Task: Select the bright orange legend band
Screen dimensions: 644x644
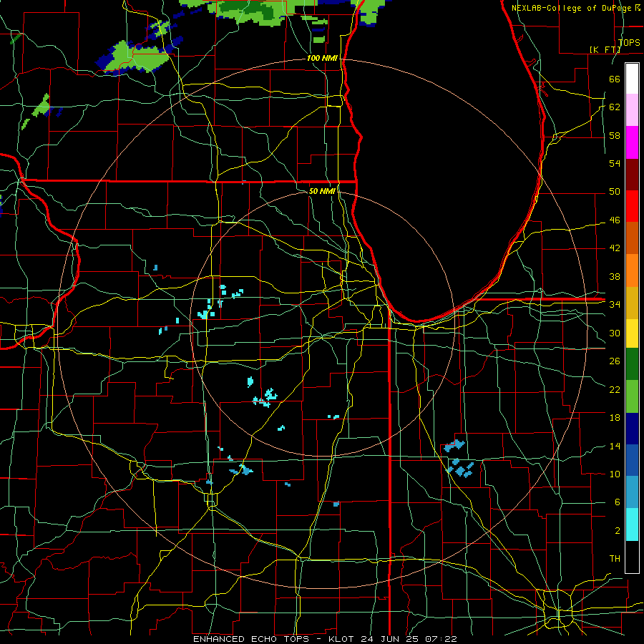Action: [632, 270]
